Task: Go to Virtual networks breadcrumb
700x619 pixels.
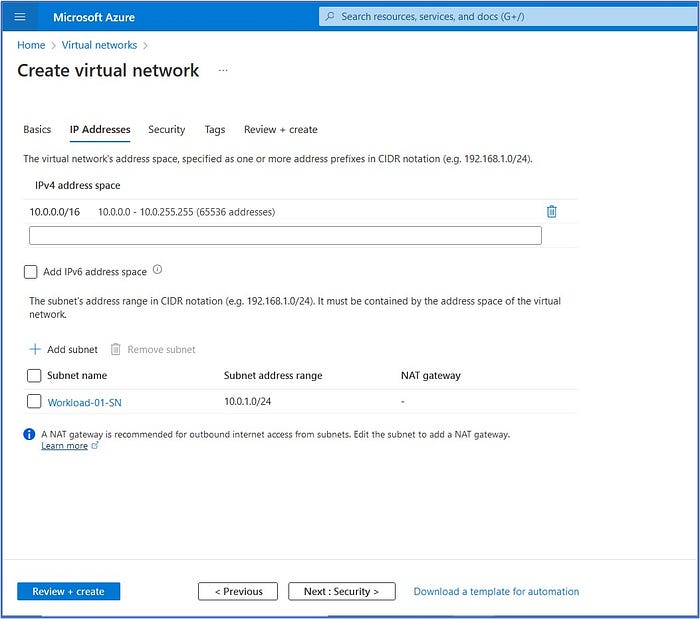Action: coord(99,45)
